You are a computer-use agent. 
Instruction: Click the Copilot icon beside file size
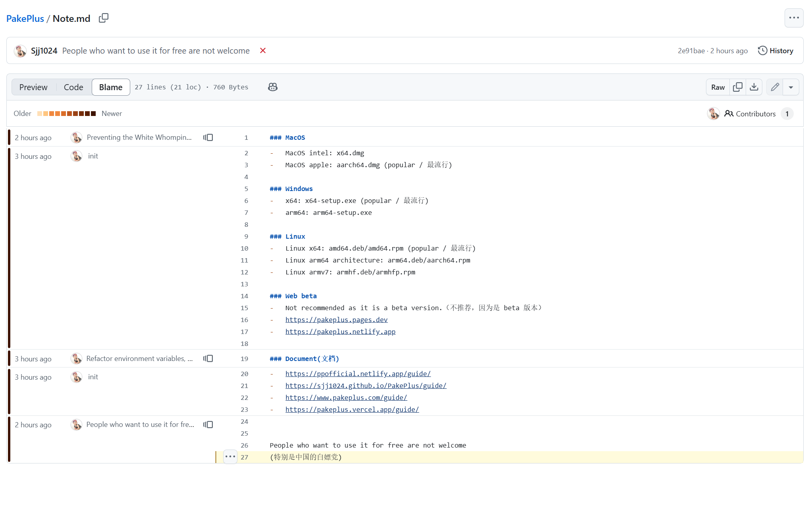pyautogui.click(x=273, y=87)
